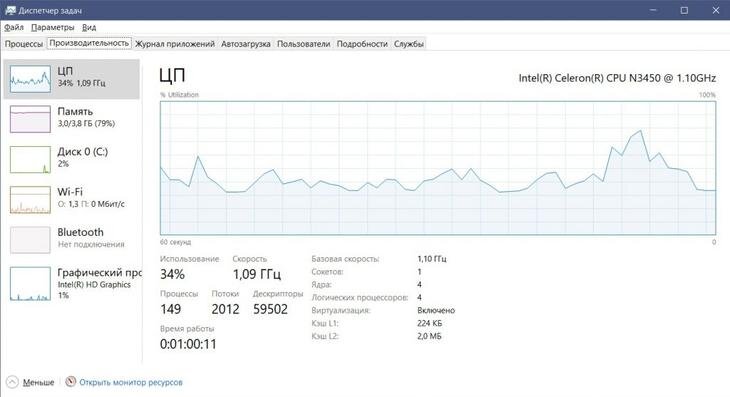This screenshot has width=730, height=397.
Task: Click the Открыть монитор ресурсов link
Action: 131,382
